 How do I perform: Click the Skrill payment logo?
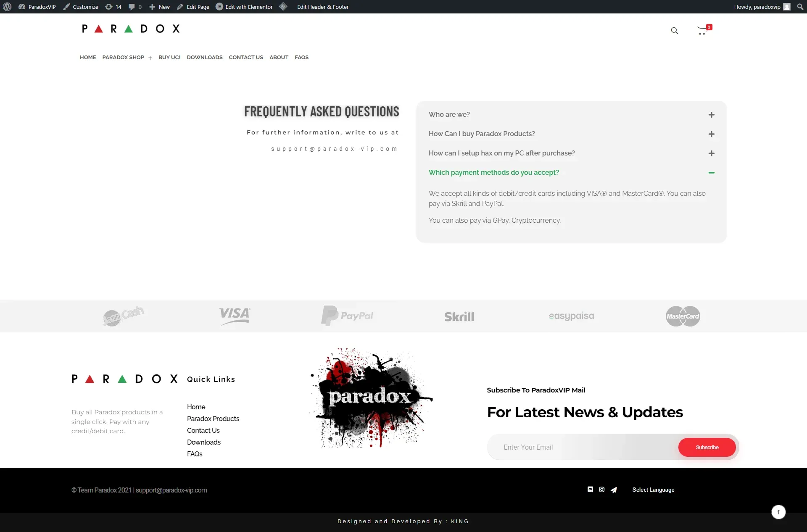459,317
